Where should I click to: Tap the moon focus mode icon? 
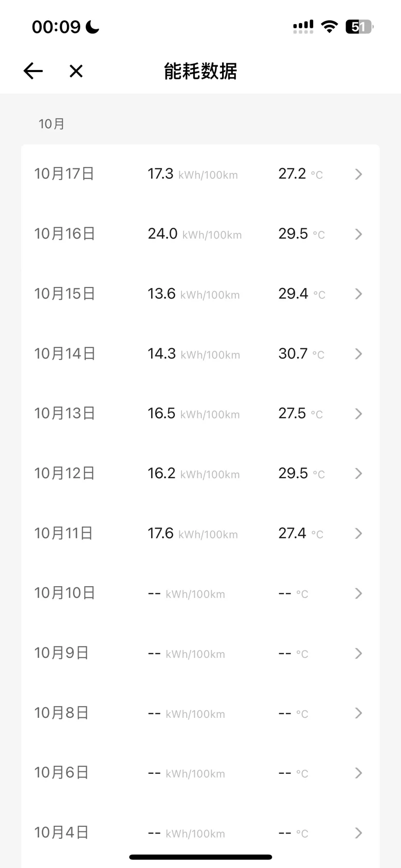[93, 27]
